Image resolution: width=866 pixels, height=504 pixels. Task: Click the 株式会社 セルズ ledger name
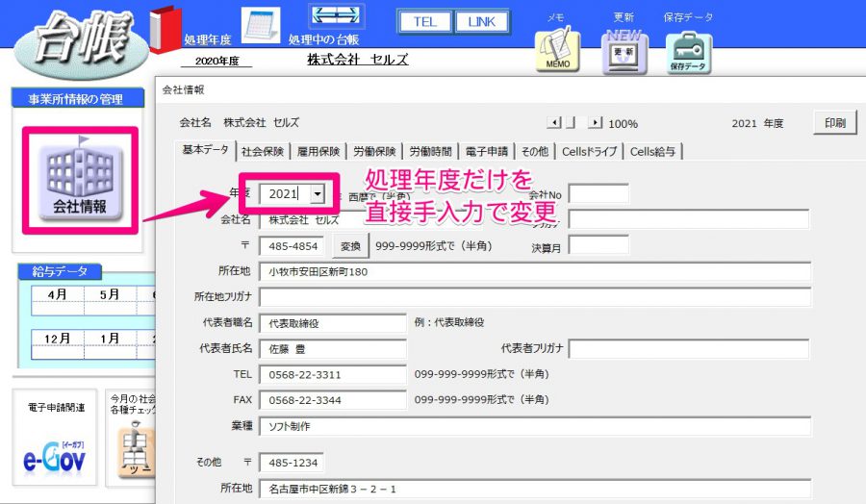coord(357,60)
